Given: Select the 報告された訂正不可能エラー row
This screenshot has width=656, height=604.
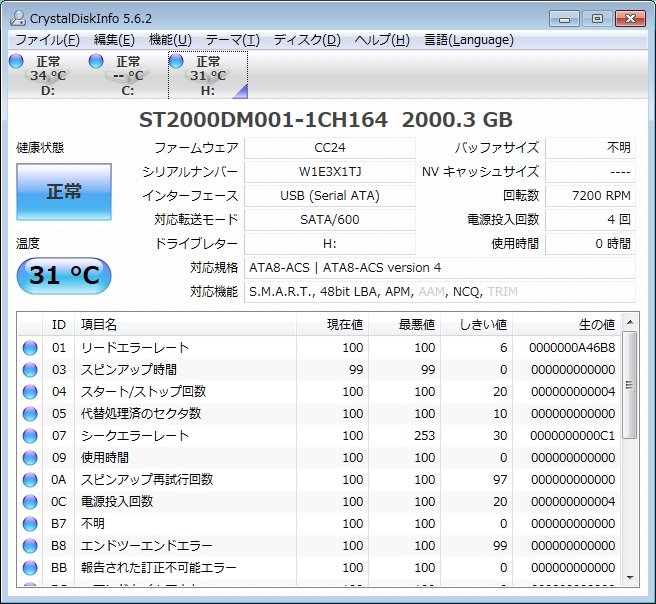Looking at the screenshot, I should pyautogui.click(x=319, y=568).
